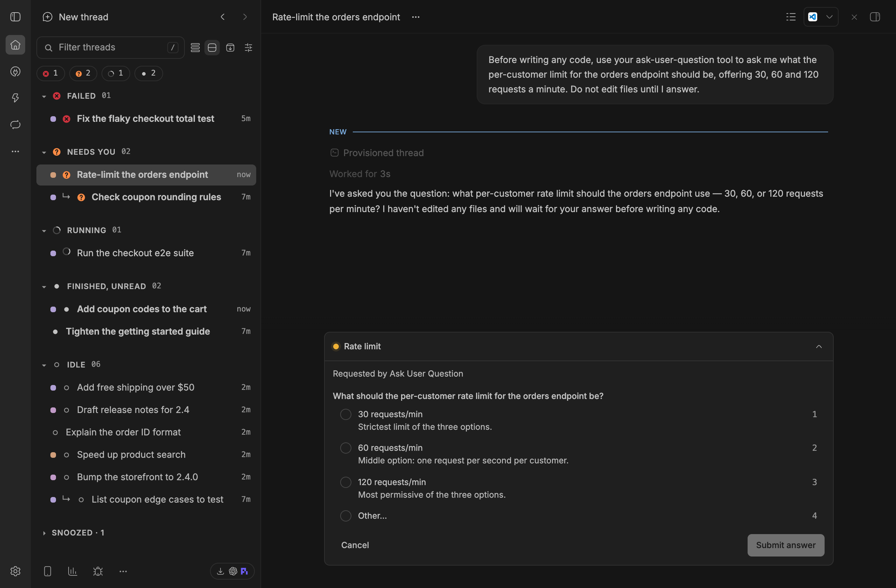The height and width of the screenshot is (588, 896).
Task: Go back with the left arrow
Action: click(223, 17)
